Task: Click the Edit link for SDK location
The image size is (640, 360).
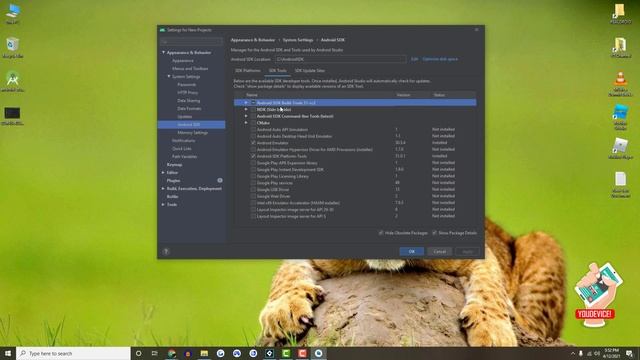Action: coord(414,59)
